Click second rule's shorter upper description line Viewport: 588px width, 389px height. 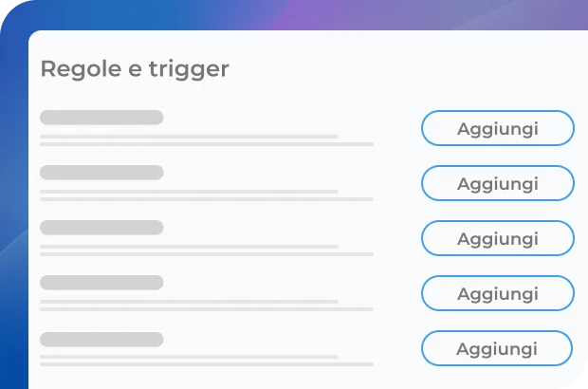tap(189, 192)
